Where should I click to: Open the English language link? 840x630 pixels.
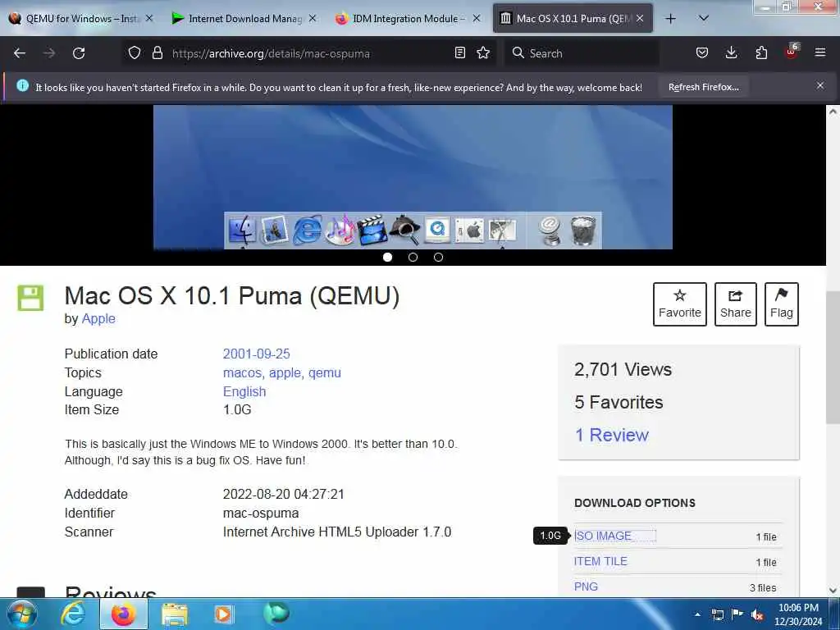click(244, 391)
